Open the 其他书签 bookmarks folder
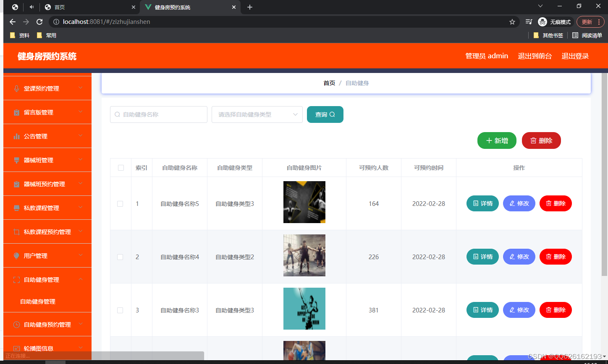Screen dimensions: 608x364 coord(548,36)
